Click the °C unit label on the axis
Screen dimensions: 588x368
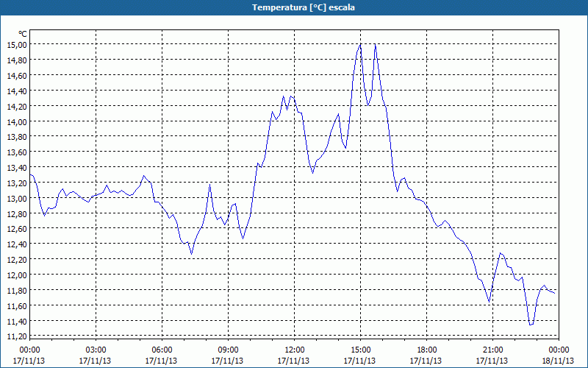click(23, 34)
